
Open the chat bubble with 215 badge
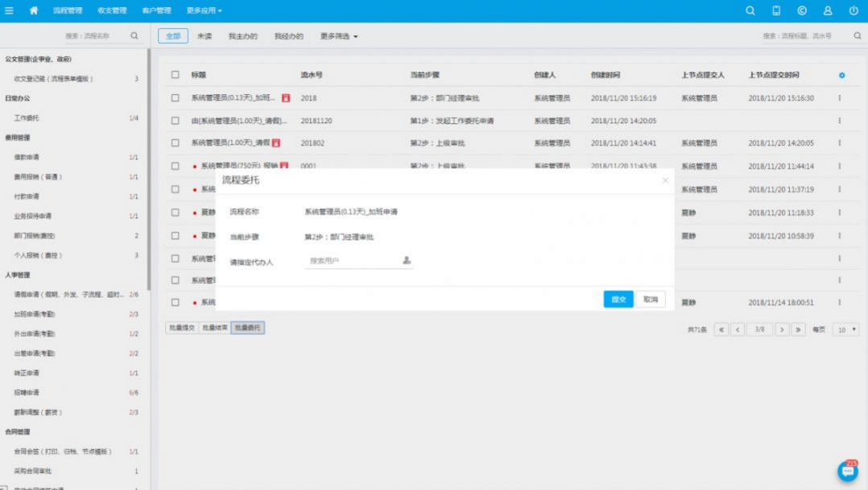click(847, 471)
